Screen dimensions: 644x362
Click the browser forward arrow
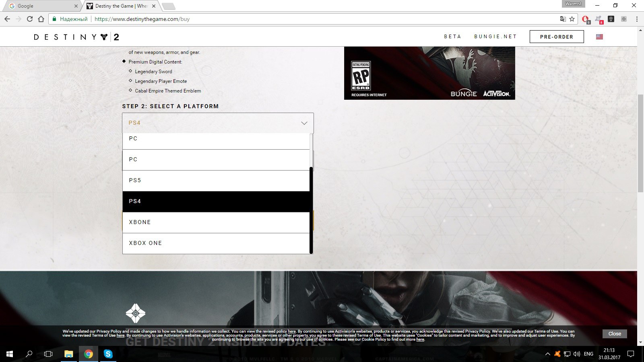tap(18, 19)
